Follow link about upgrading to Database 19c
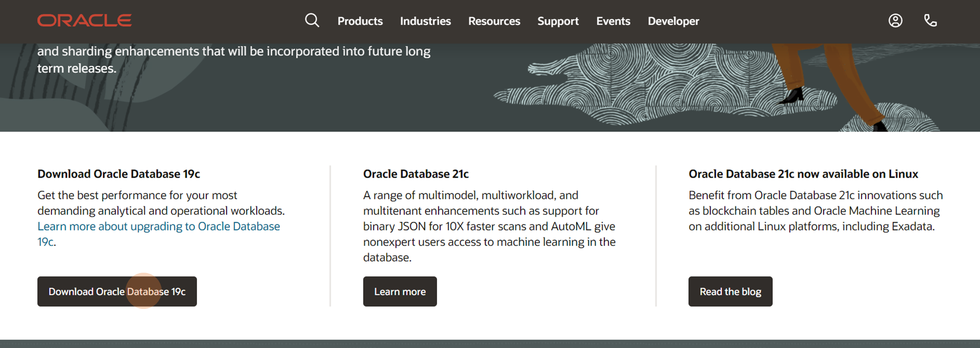Viewport: 980px width, 348px height. [159, 234]
